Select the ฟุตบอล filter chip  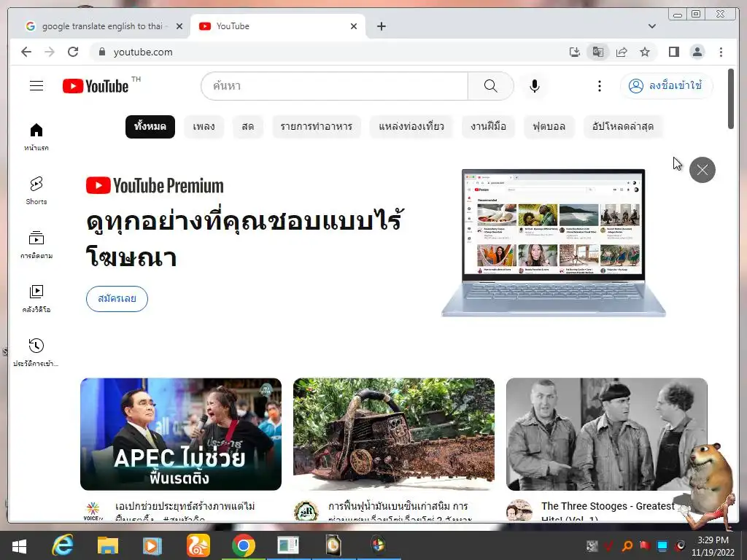point(549,127)
